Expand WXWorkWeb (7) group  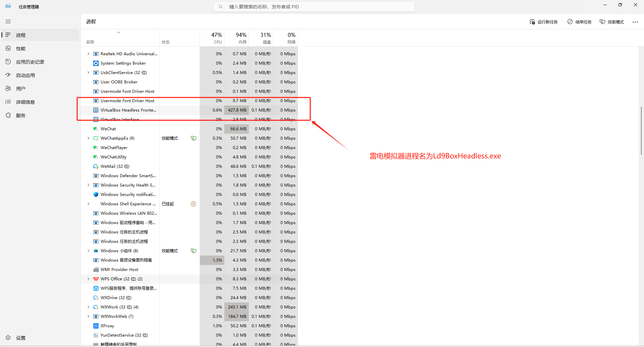88,317
